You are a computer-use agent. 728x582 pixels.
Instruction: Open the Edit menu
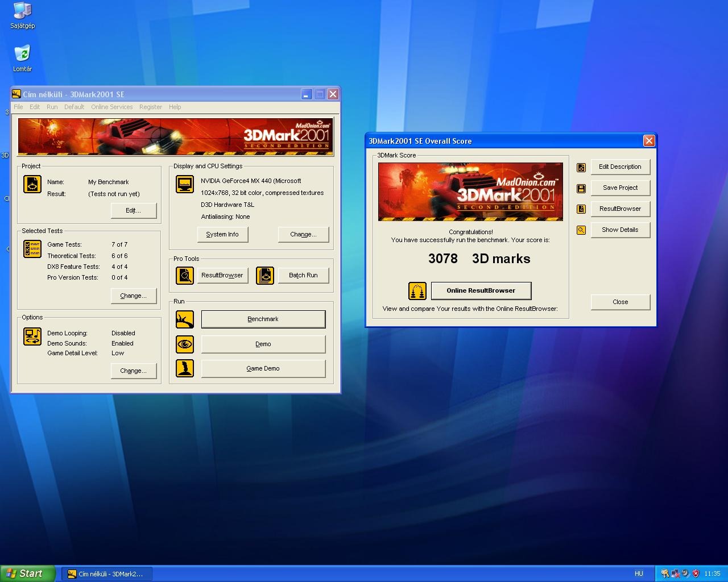[35, 107]
